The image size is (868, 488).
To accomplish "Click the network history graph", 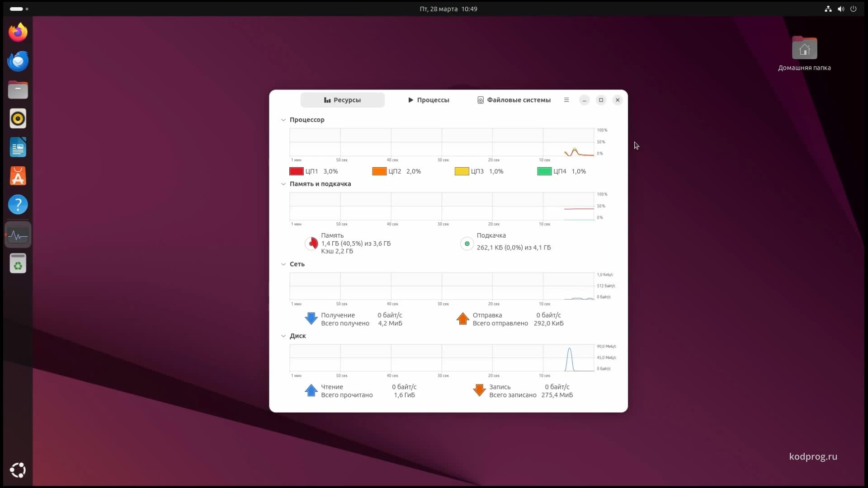I will (x=442, y=286).
